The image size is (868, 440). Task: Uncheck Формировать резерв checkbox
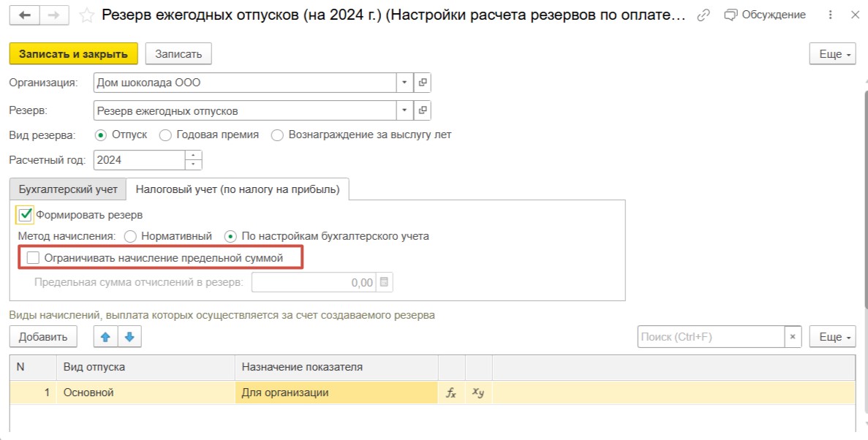tap(26, 215)
